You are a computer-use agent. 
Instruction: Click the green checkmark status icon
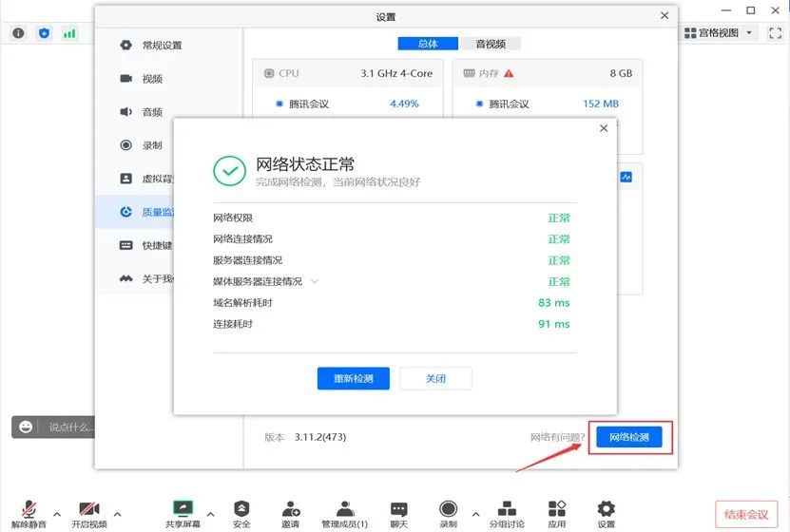click(x=230, y=171)
